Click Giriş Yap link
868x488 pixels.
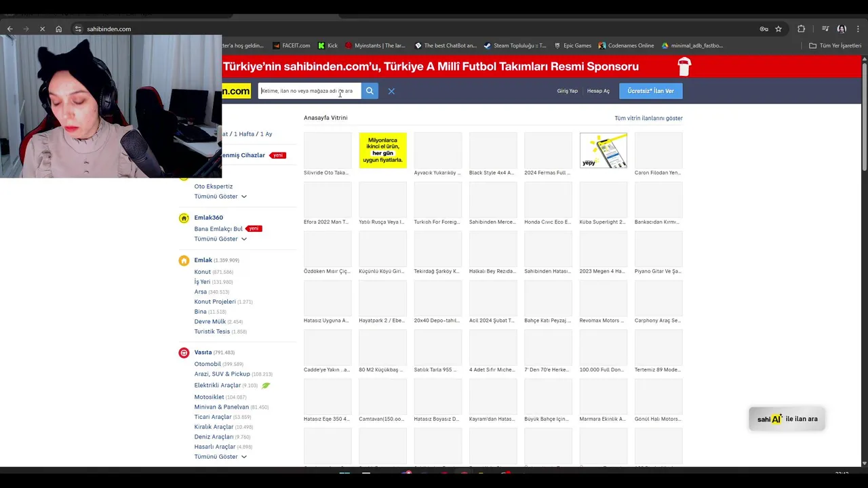[x=568, y=91]
